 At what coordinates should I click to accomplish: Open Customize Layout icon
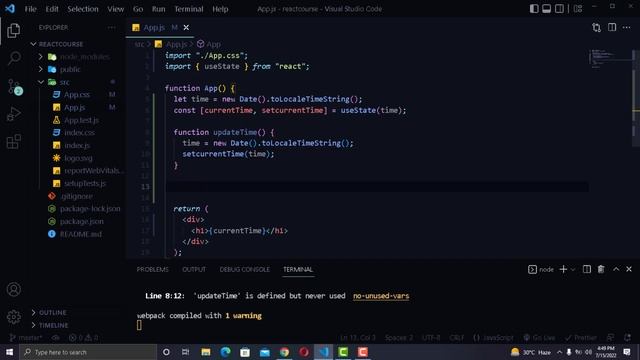pyautogui.click(x=578, y=9)
